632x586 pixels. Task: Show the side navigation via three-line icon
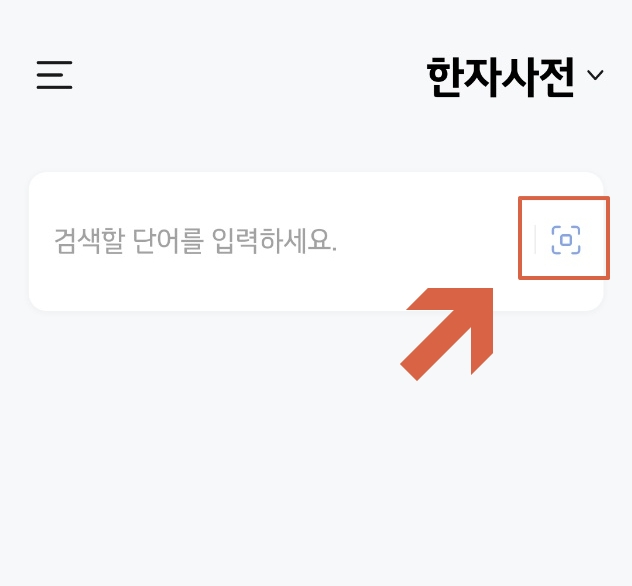(x=54, y=75)
